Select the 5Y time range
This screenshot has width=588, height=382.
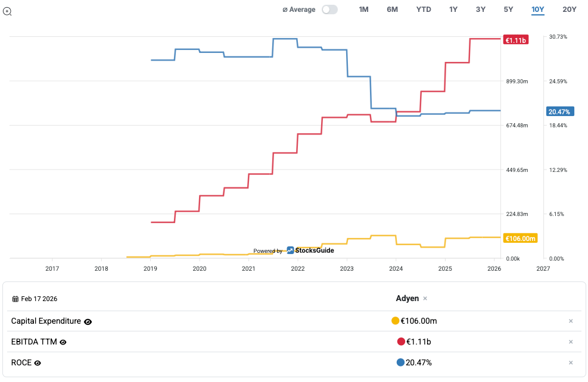click(x=508, y=10)
